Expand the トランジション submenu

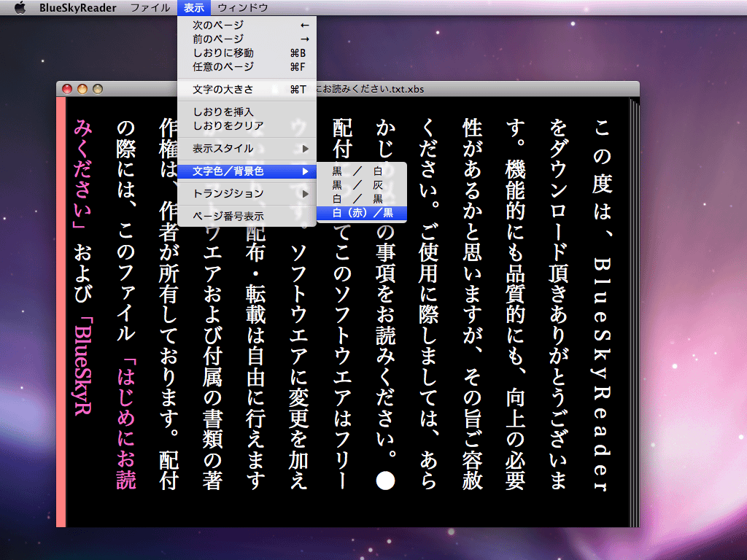tap(247, 193)
